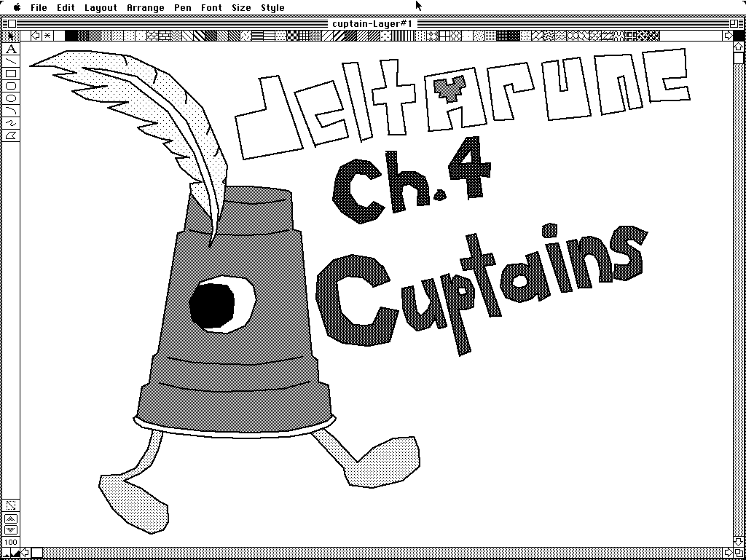Select the Arc tool
This screenshot has width=746, height=560.
11,111
